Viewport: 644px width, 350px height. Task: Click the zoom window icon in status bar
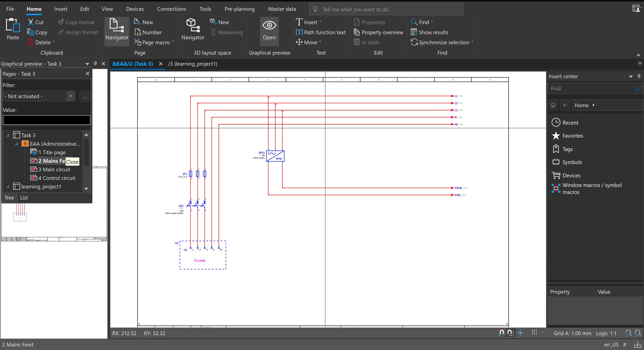point(628,333)
